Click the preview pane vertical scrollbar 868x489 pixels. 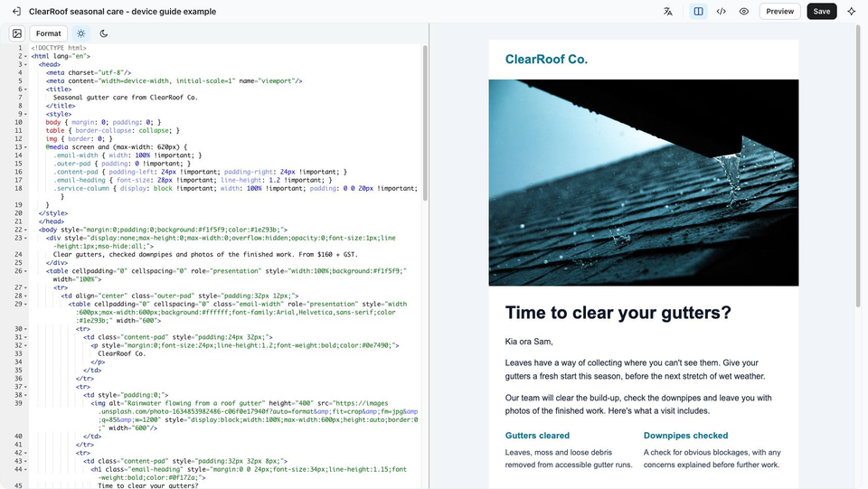click(x=858, y=166)
